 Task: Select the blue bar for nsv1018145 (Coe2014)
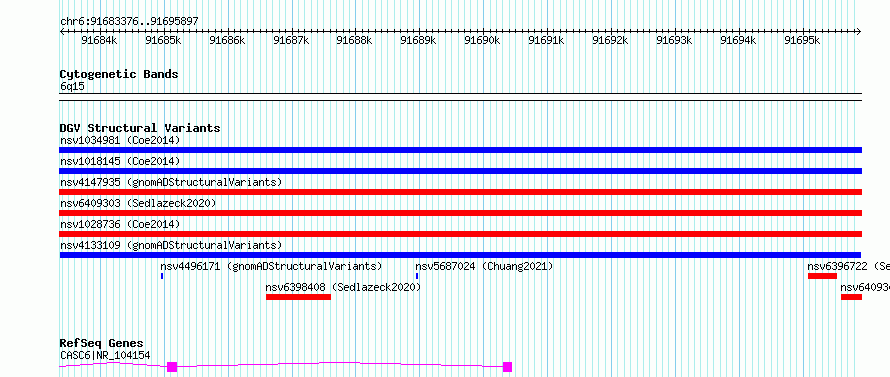pos(460,171)
